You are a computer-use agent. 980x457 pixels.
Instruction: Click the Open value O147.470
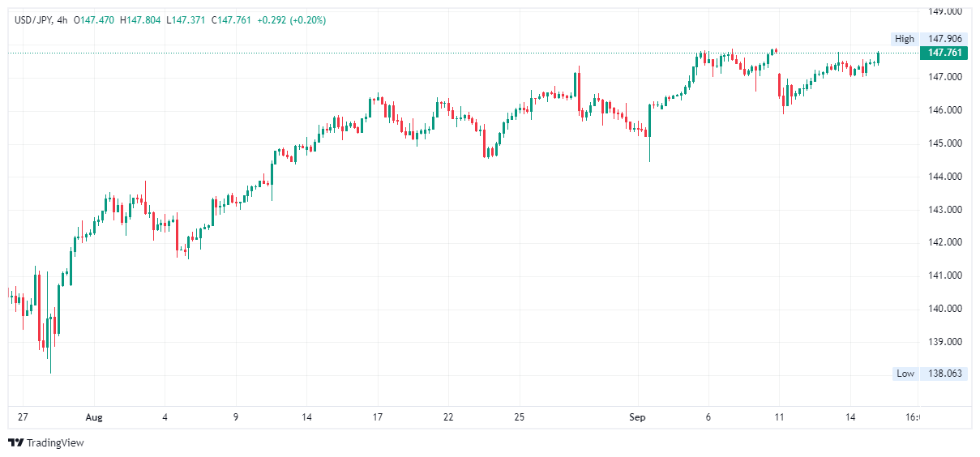click(94, 20)
